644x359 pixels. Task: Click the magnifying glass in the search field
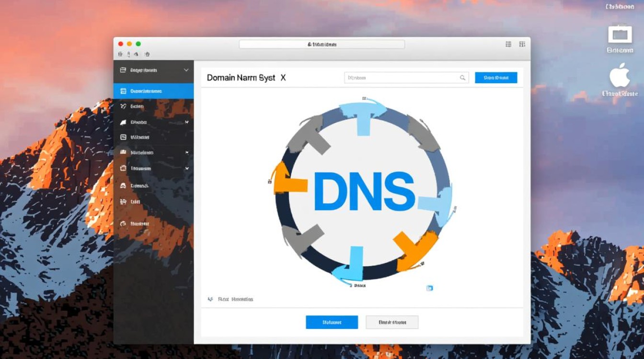[463, 77]
